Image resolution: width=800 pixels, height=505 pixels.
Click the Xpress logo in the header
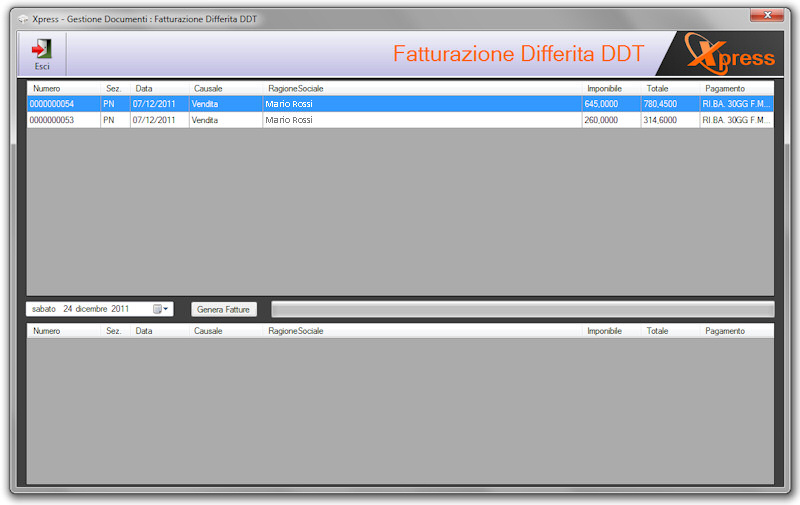coord(730,54)
